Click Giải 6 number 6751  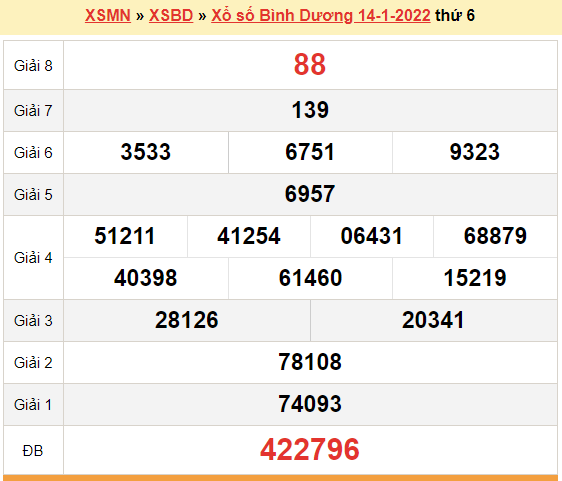pos(310,152)
